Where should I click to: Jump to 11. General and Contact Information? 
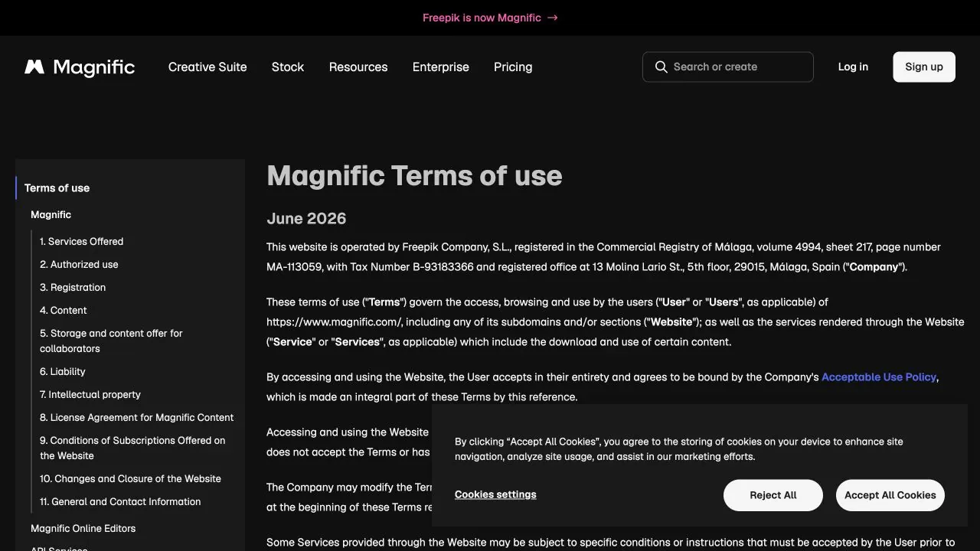tap(120, 502)
